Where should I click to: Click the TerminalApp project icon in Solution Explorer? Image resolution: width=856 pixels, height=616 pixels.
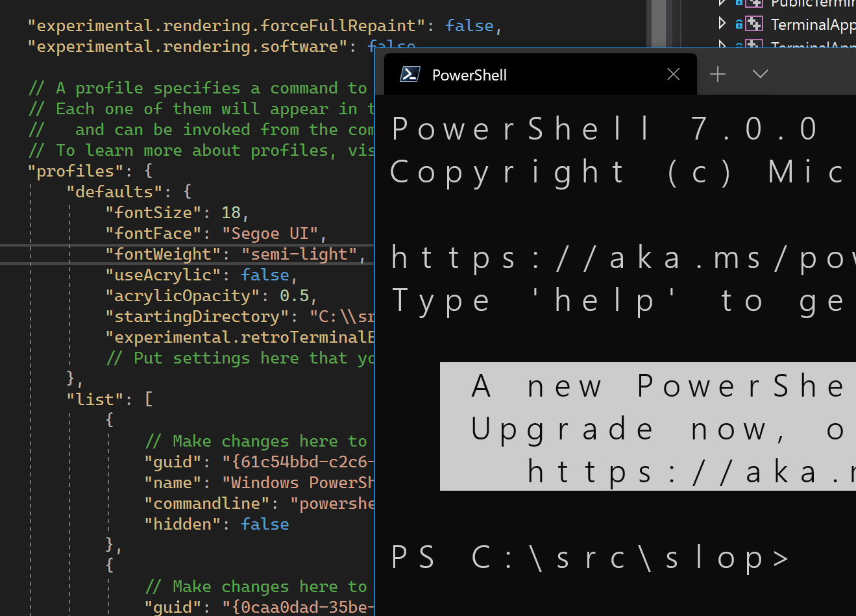click(754, 24)
